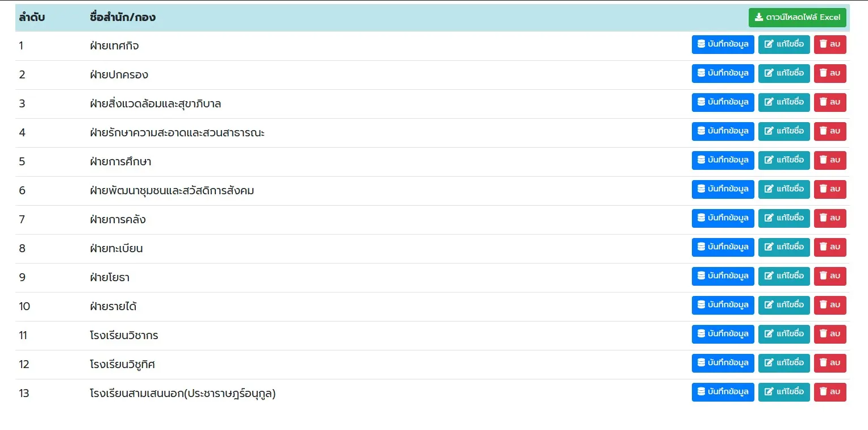This screenshot has height=430, width=868.
Task: Edit name of ฝ่ายโยธา
Action: [x=784, y=276]
